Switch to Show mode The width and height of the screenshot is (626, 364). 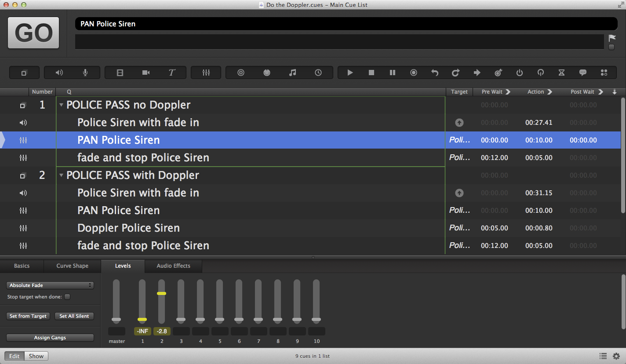pos(36,356)
